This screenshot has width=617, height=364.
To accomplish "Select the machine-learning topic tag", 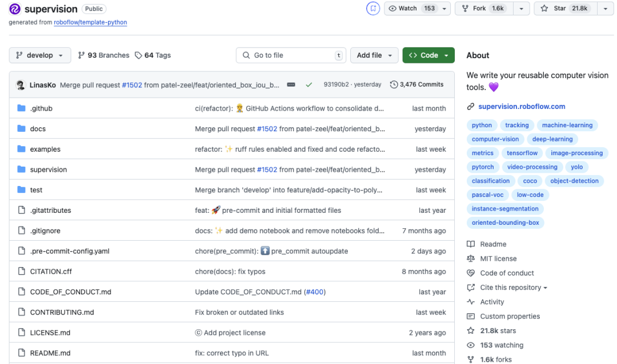I will coord(567,125).
